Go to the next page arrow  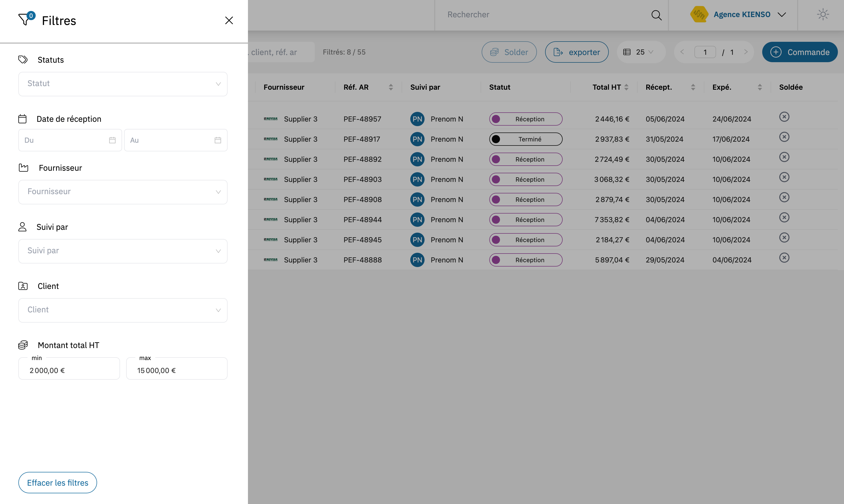746,52
